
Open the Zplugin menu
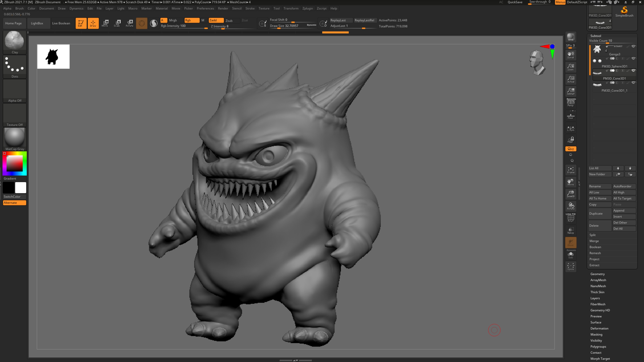307,8
